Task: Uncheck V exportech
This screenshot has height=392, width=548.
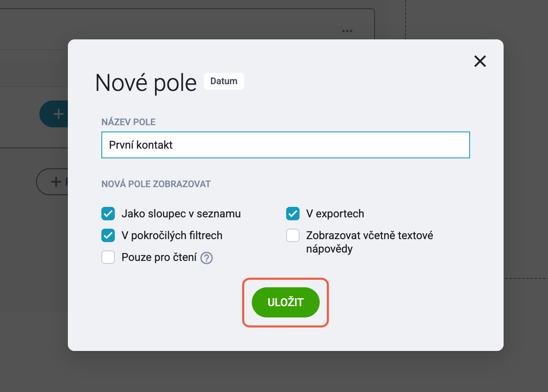Action: (293, 214)
